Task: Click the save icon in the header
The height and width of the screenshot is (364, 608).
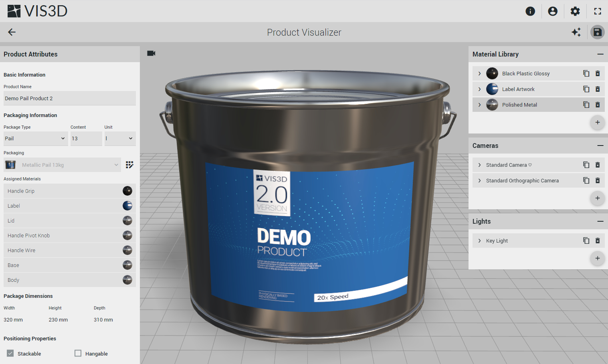Action: click(597, 32)
